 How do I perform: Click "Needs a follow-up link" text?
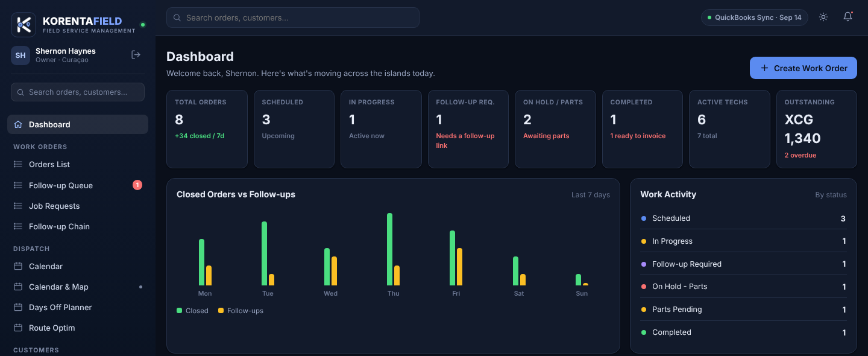465,141
